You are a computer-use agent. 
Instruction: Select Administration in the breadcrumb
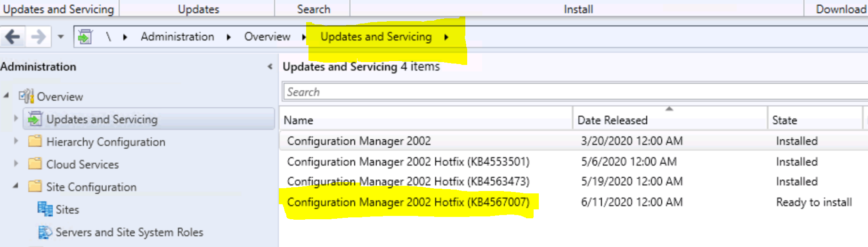[177, 37]
